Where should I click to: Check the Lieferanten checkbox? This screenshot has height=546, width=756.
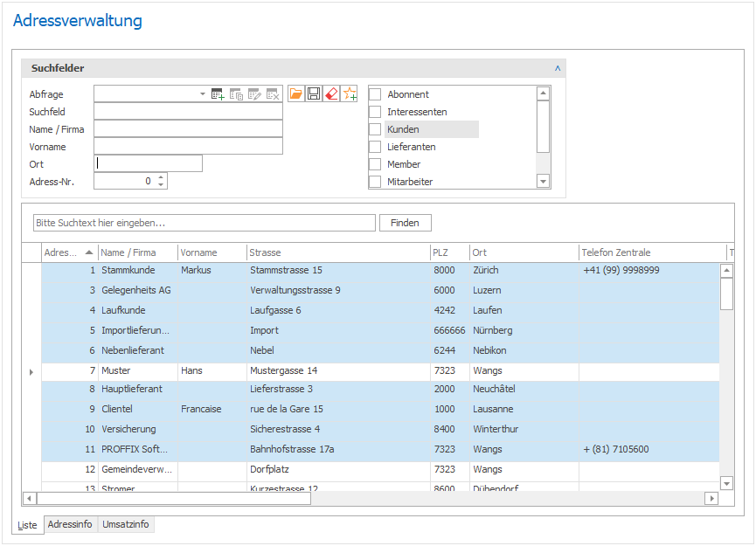[375, 147]
